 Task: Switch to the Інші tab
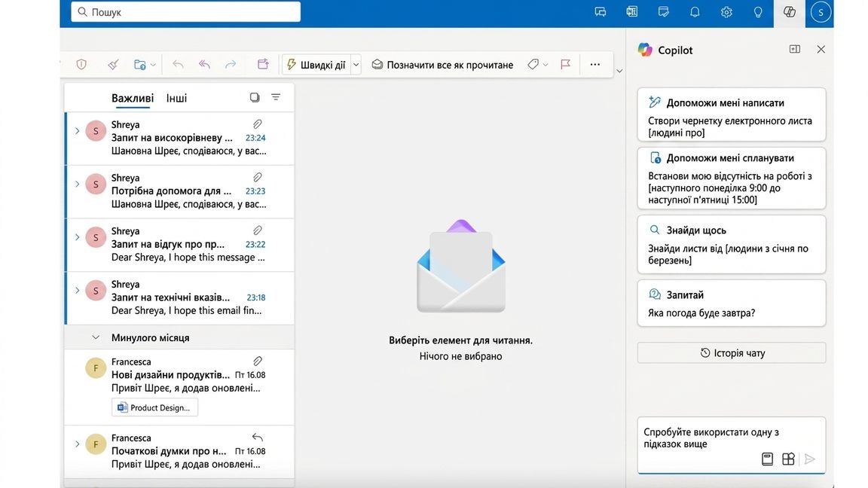[176, 98]
